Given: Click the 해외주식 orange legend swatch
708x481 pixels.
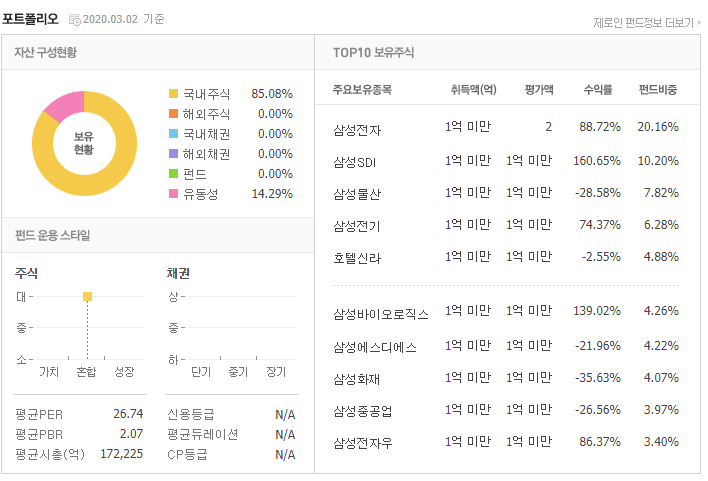Looking at the screenshot, I should point(173,113).
